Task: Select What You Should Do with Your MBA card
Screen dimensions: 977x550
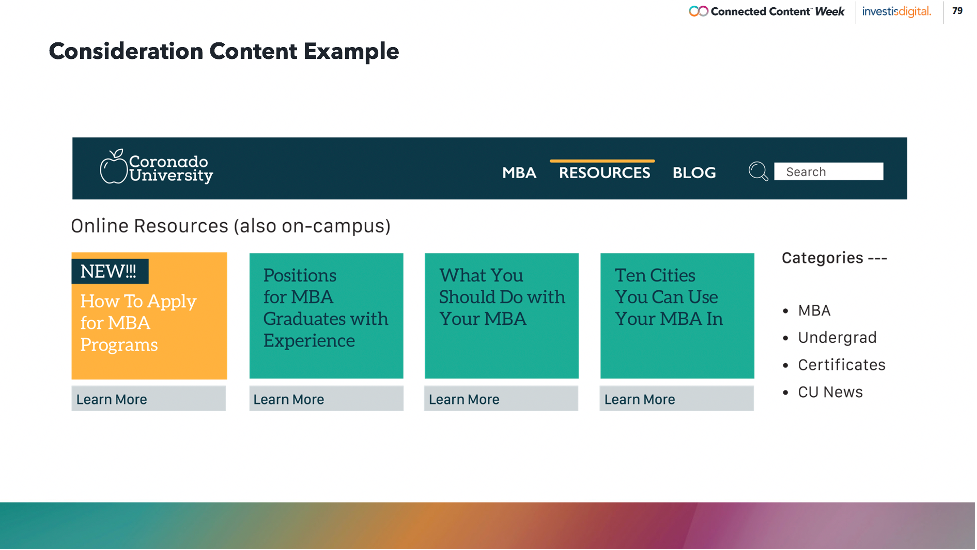Action: pyautogui.click(x=501, y=315)
